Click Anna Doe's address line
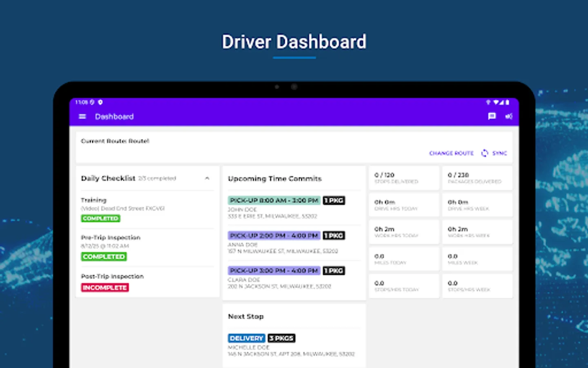This screenshot has width=588, height=368. [283, 251]
